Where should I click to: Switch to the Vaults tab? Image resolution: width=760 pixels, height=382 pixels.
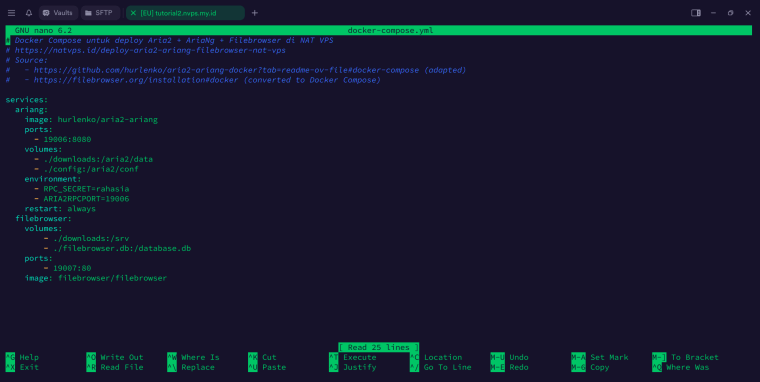click(x=58, y=13)
